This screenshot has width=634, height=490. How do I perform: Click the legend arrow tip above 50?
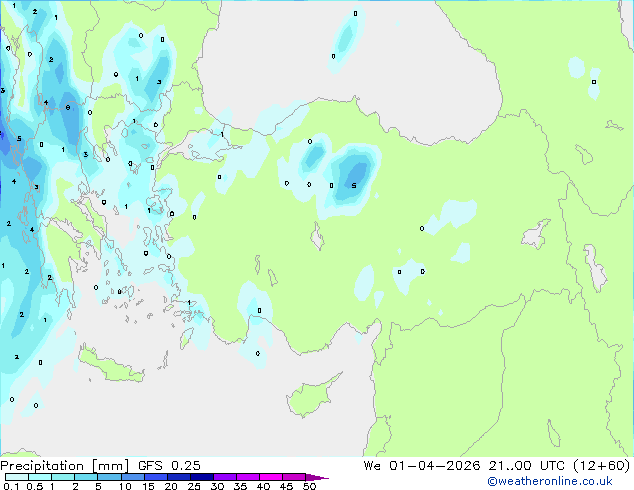click(317, 477)
